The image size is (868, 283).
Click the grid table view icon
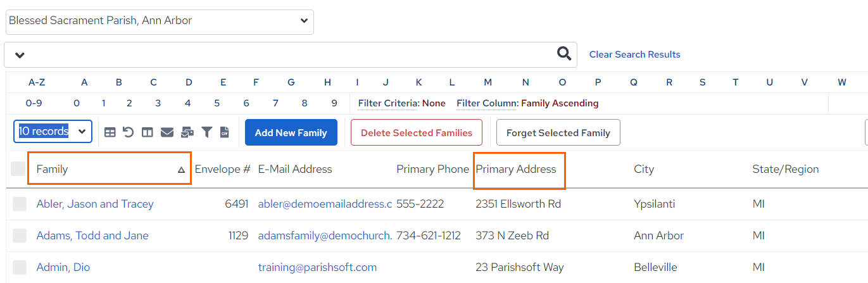(110, 132)
